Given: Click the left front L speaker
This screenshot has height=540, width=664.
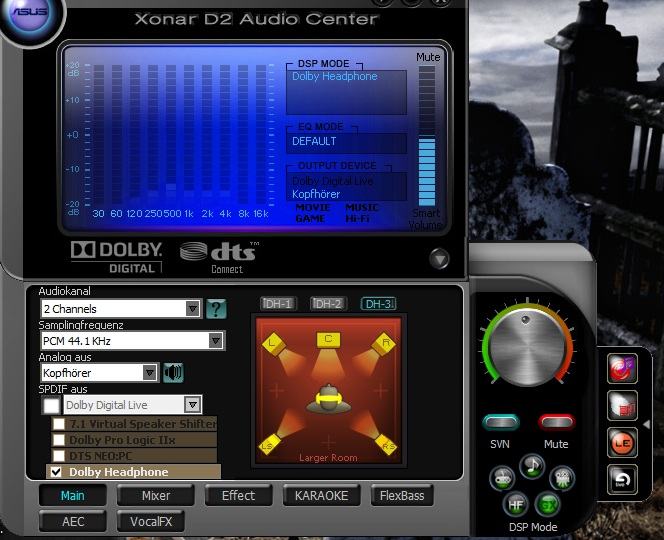Looking at the screenshot, I should [x=274, y=343].
